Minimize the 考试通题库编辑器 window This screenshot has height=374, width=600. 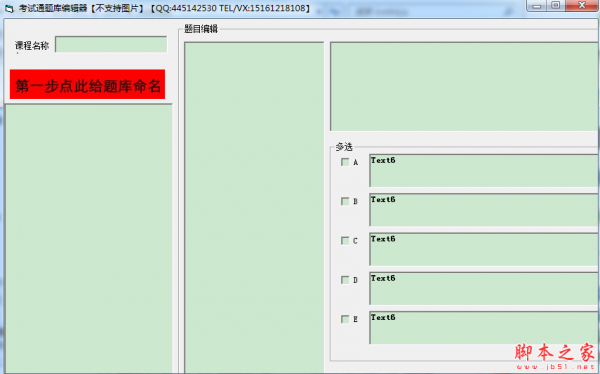(537, 6)
